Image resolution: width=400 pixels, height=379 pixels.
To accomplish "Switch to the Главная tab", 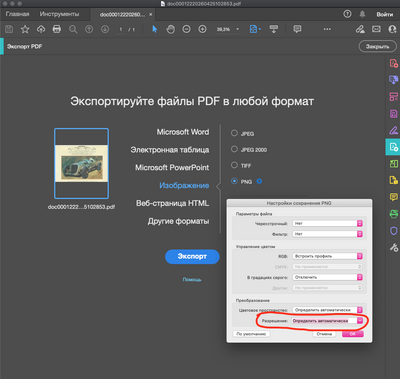I will coord(17,14).
